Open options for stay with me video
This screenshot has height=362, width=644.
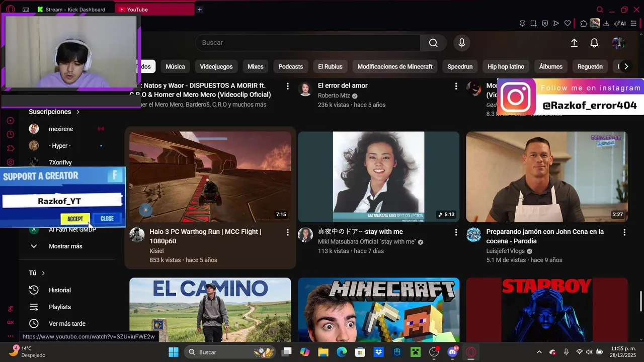click(456, 232)
